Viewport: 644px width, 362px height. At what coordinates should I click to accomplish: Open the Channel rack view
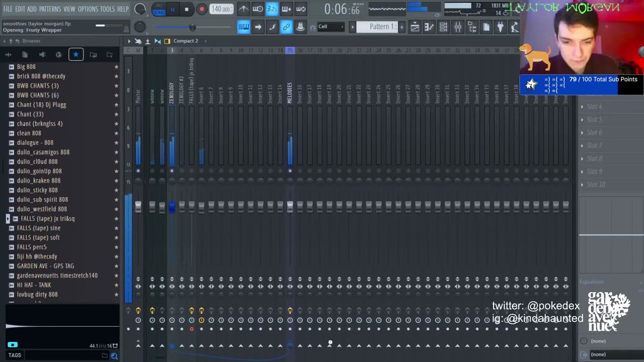click(443, 27)
